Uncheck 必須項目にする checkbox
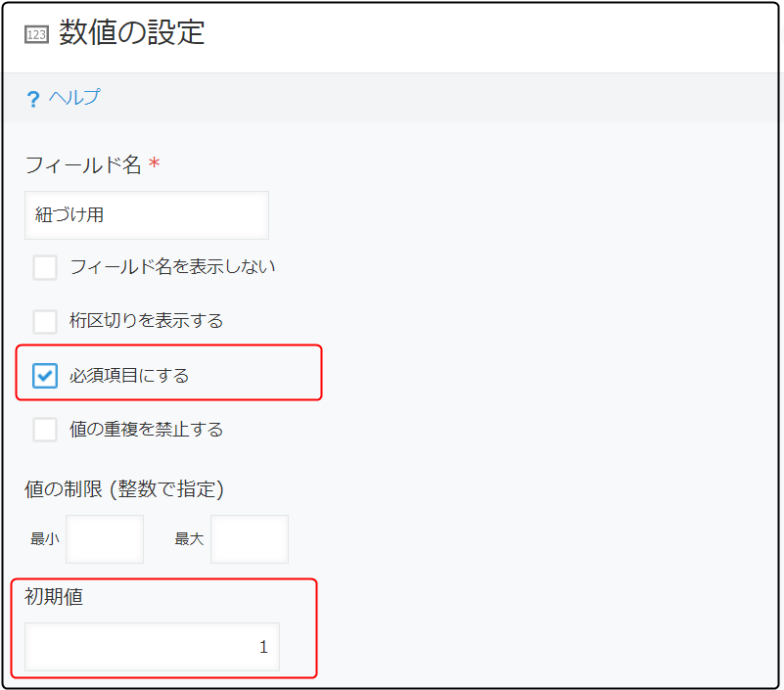Image resolution: width=784 pixels, height=690 pixels. [x=45, y=376]
